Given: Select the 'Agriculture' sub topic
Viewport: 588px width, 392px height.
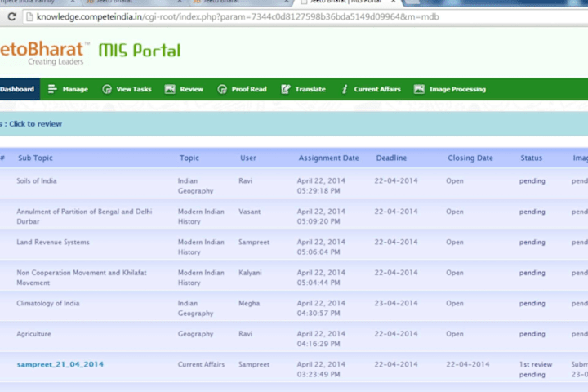Looking at the screenshot, I should 33,334.
